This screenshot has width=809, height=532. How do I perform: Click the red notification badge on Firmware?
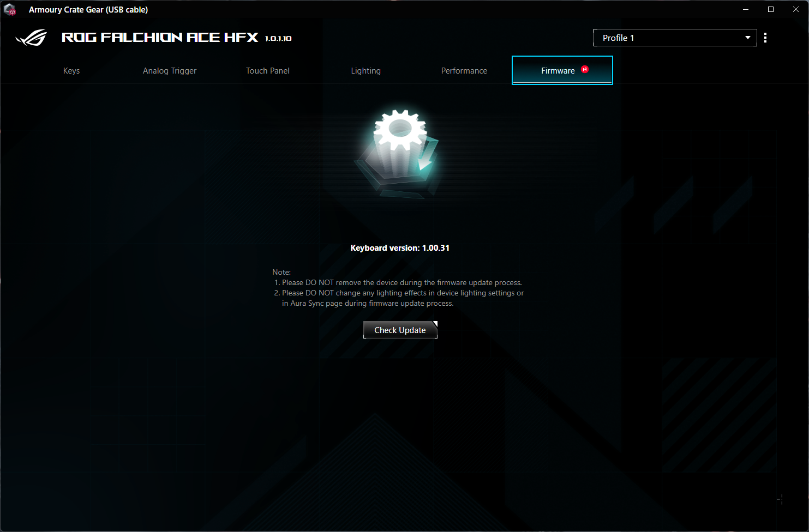click(x=585, y=69)
